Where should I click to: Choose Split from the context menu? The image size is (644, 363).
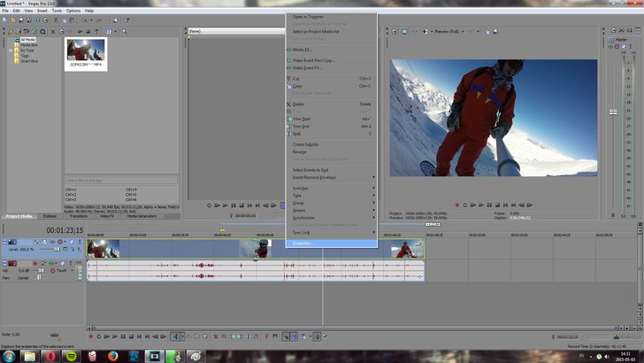(297, 134)
